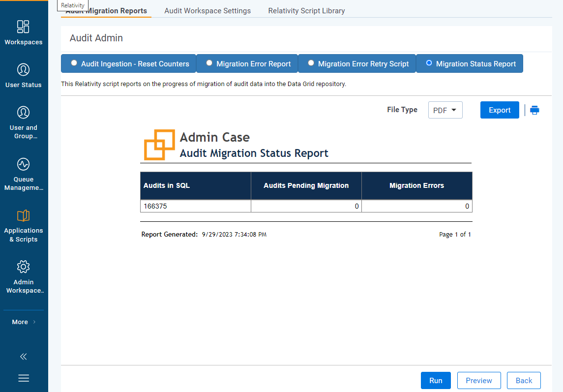The image size is (563, 392).
Task: Select Audit Ingestion - Reset Counters radio
Action: pos(74,63)
